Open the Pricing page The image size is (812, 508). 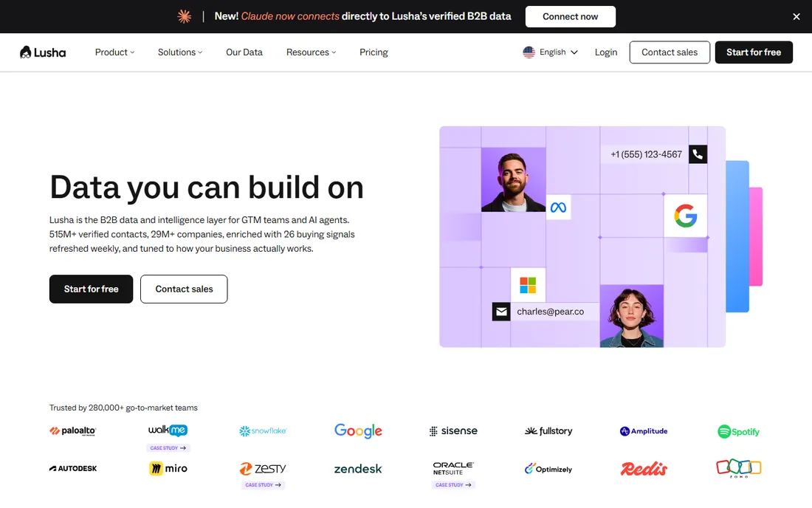click(x=374, y=52)
